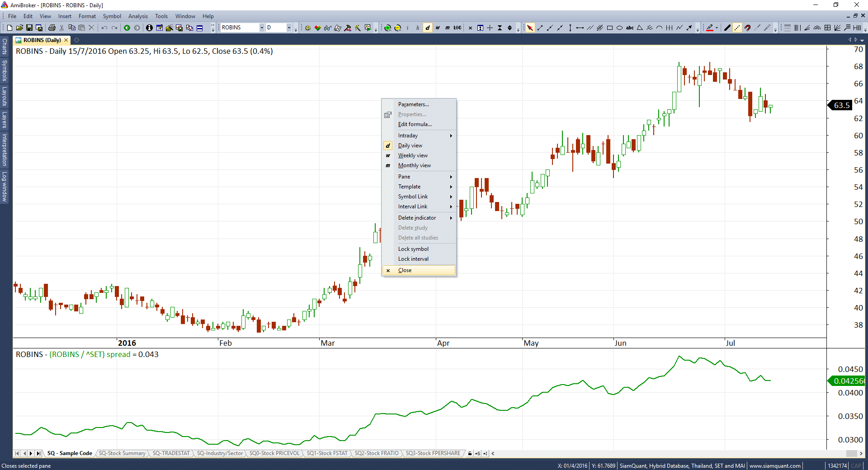Open the Analysis menu

[138, 16]
